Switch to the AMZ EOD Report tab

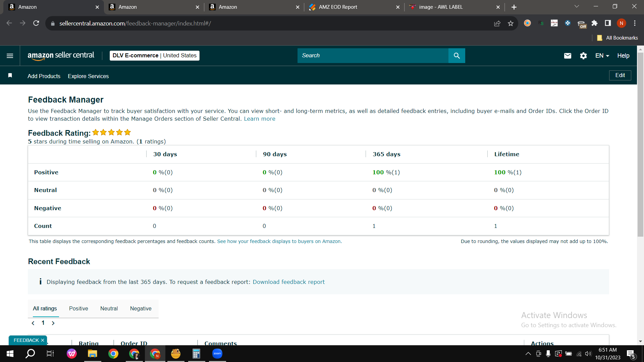(x=354, y=7)
